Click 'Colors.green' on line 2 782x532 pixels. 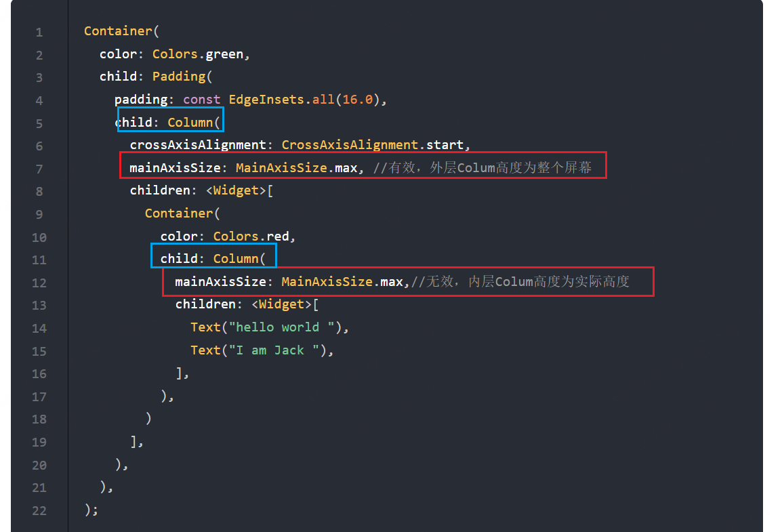tap(197, 54)
